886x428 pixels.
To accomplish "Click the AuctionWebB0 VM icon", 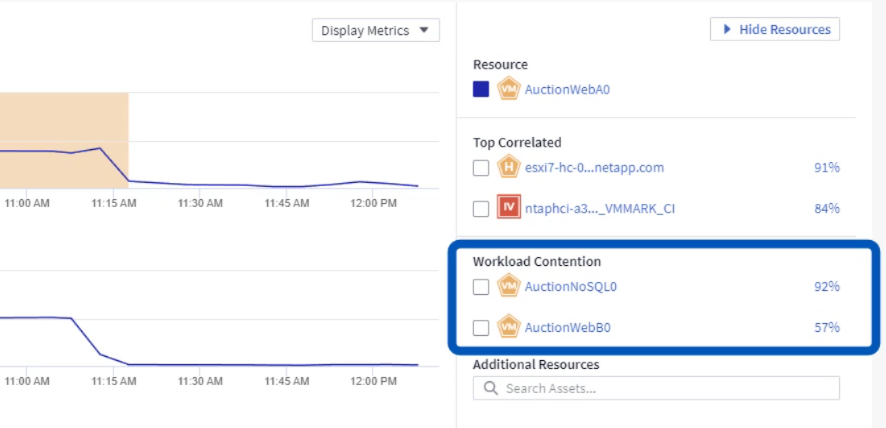I will (508, 327).
